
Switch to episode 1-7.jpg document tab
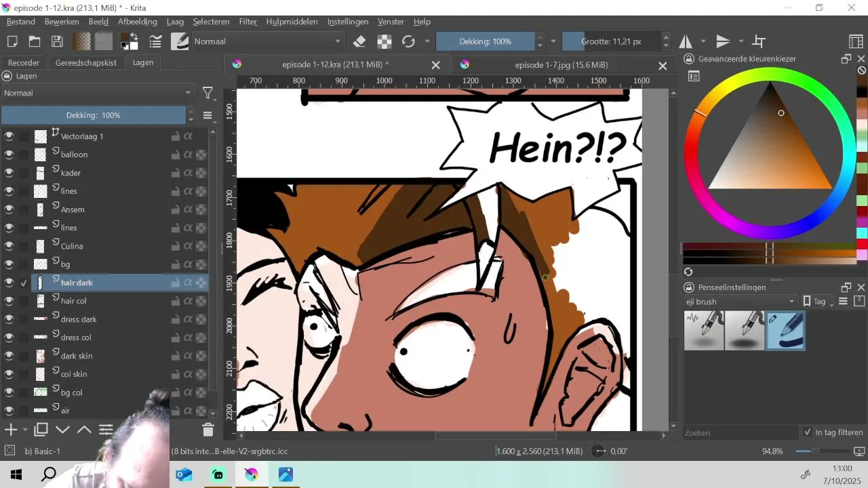tap(561, 65)
